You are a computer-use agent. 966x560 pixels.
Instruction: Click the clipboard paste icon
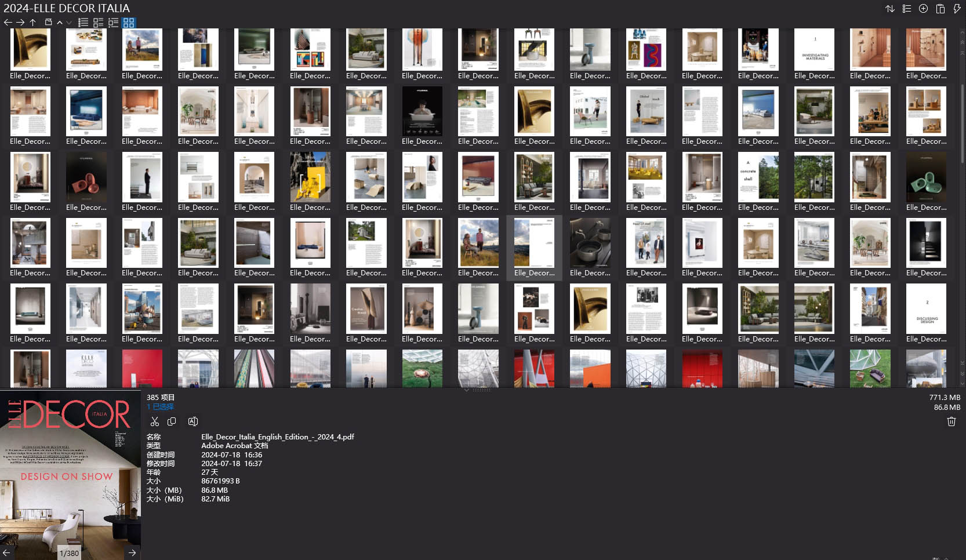940,9
